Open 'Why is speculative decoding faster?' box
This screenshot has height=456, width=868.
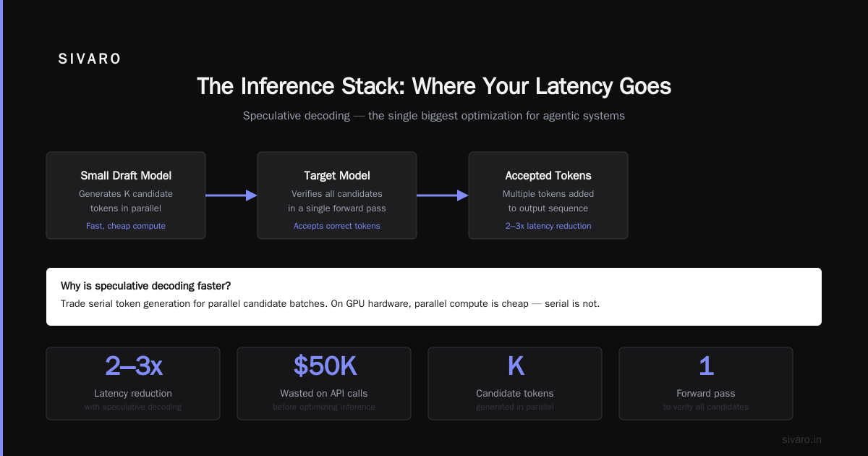tap(434, 297)
